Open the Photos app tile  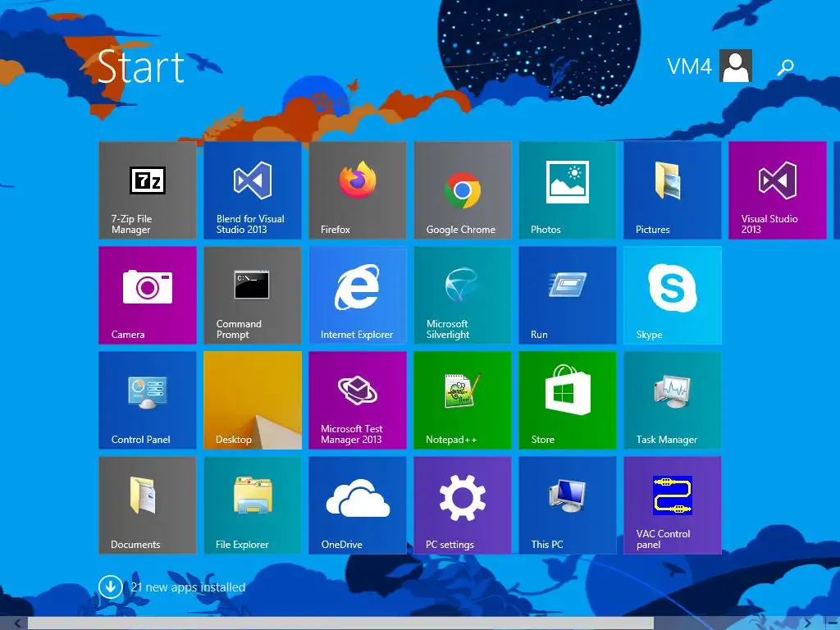pos(568,190)
